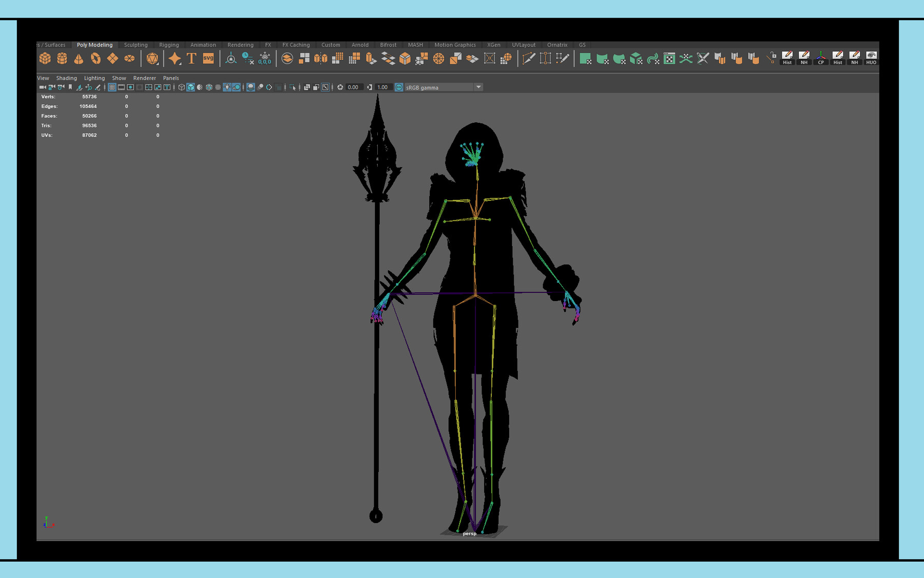Bookmark the current view using the flag icon
Viewport: 924px width, 578px height.
[x=70, y=86]
